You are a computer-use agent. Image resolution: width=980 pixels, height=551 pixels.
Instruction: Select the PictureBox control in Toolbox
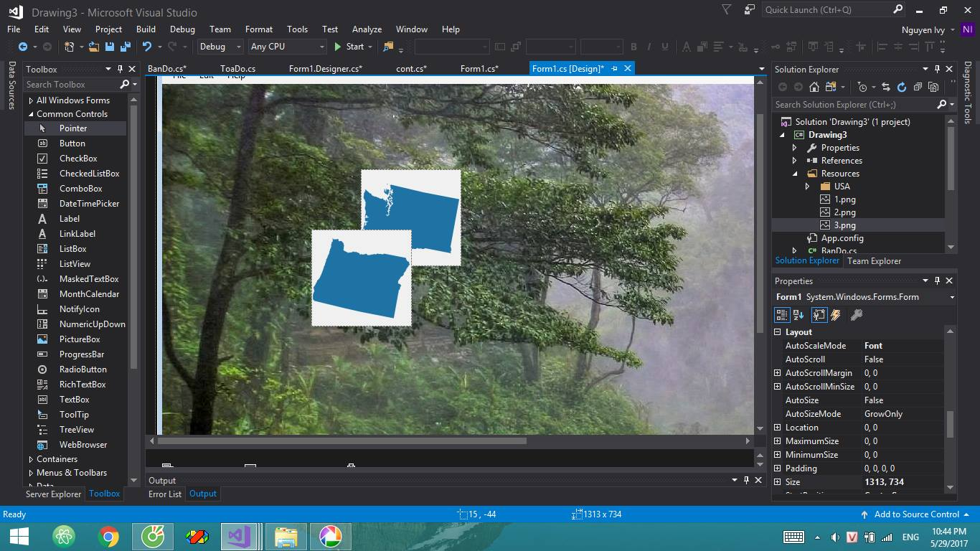[x=79, y=339]
